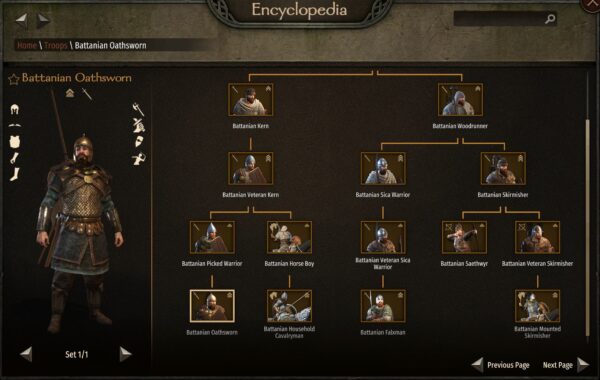Click the Next Page button
Image resolution: width=600 pixels, height=380 pixels.
566,365
